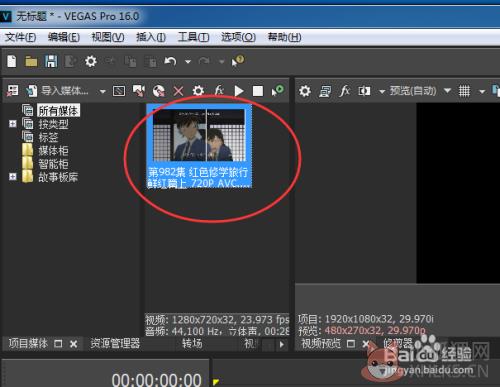This screenshot has height=387, width=500.
Task: Open Video Output FX icon in the preview toolbar
Action: 344,90
